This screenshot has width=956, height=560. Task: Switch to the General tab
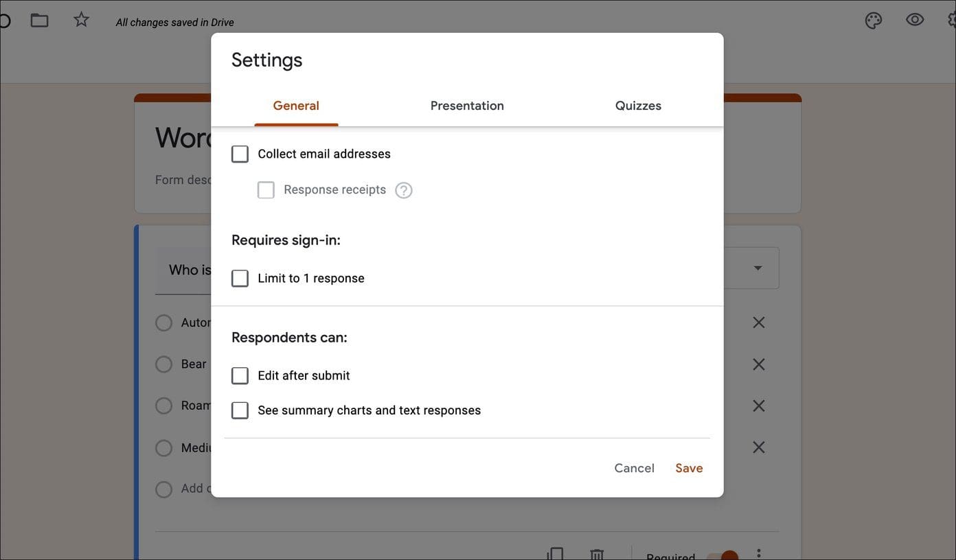(296, 106)
